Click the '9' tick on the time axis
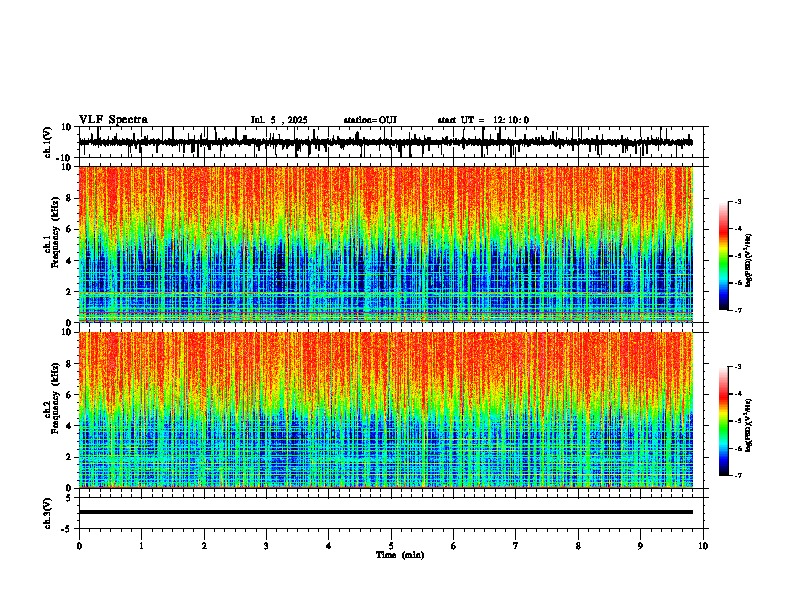The image size is (792, 612). 640,546
